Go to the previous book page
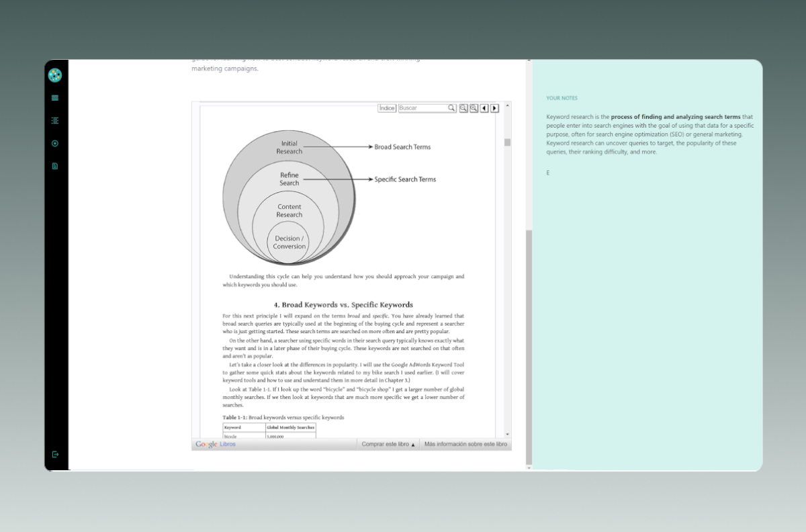The width and height of the screenshot is (806, 532). pos(484,108)
